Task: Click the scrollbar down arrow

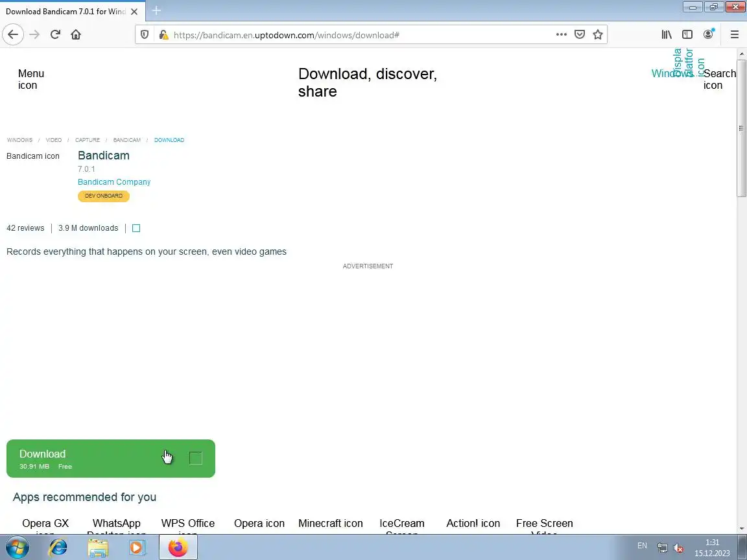Action: click(x=741, y=529)
